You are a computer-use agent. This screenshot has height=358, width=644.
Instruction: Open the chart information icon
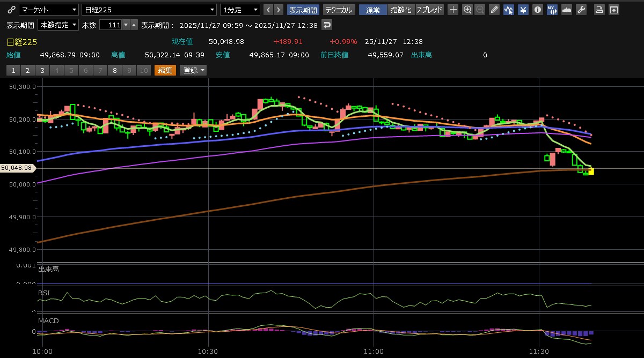point(537,10)
